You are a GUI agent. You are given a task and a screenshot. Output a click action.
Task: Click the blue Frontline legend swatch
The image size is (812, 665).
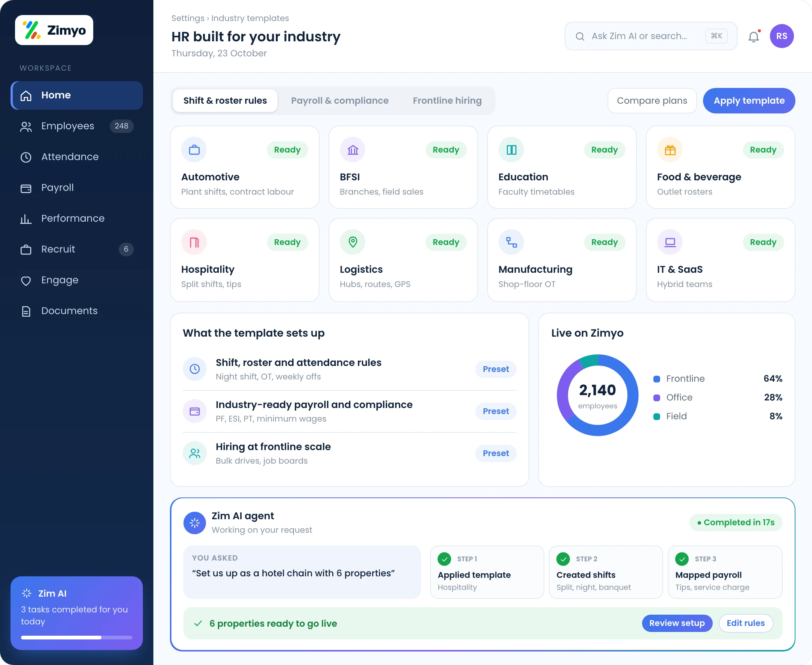656,379
